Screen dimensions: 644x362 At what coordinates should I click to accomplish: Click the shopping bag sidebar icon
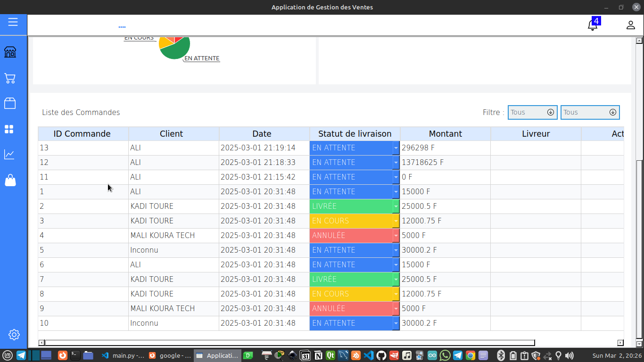click(x=10, y=180)
